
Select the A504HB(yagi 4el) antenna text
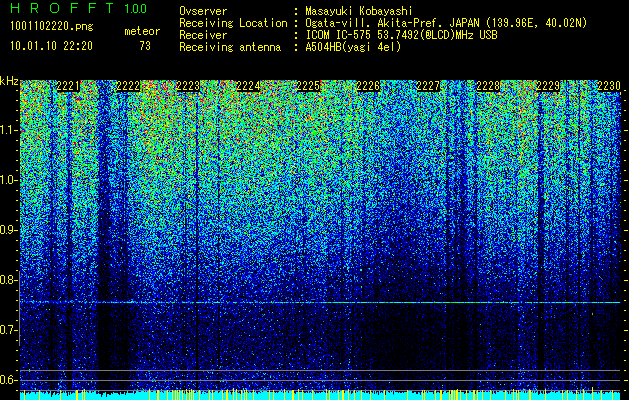(x=353, y=47)
